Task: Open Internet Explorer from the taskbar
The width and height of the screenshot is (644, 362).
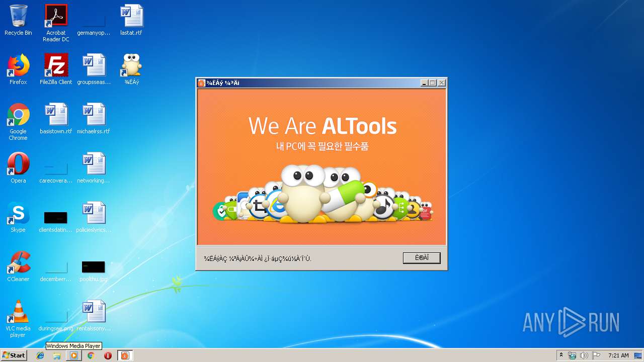Action: (x=40, y=355)
